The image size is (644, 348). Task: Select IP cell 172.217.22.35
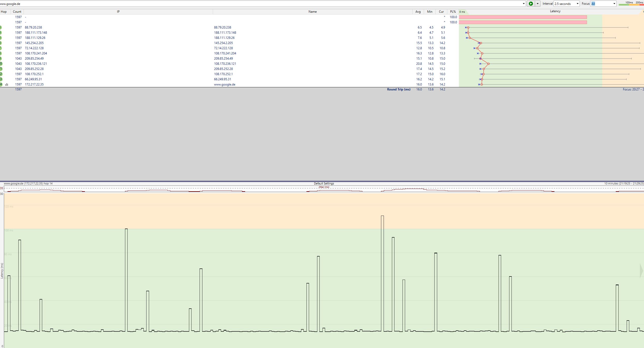tap(34, 84)
